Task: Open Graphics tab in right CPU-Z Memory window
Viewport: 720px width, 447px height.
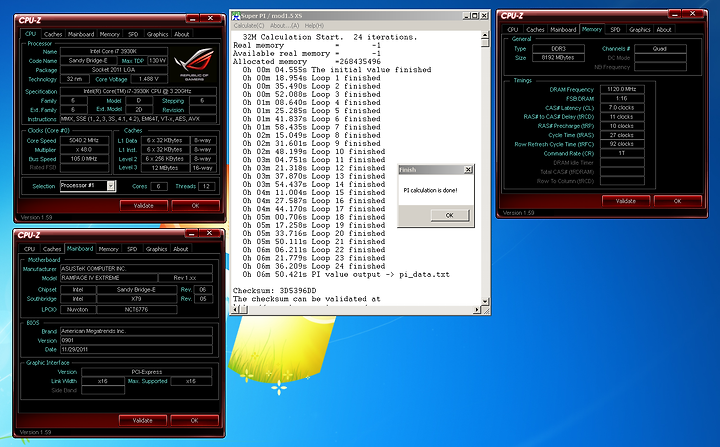Action: (640, 29)
